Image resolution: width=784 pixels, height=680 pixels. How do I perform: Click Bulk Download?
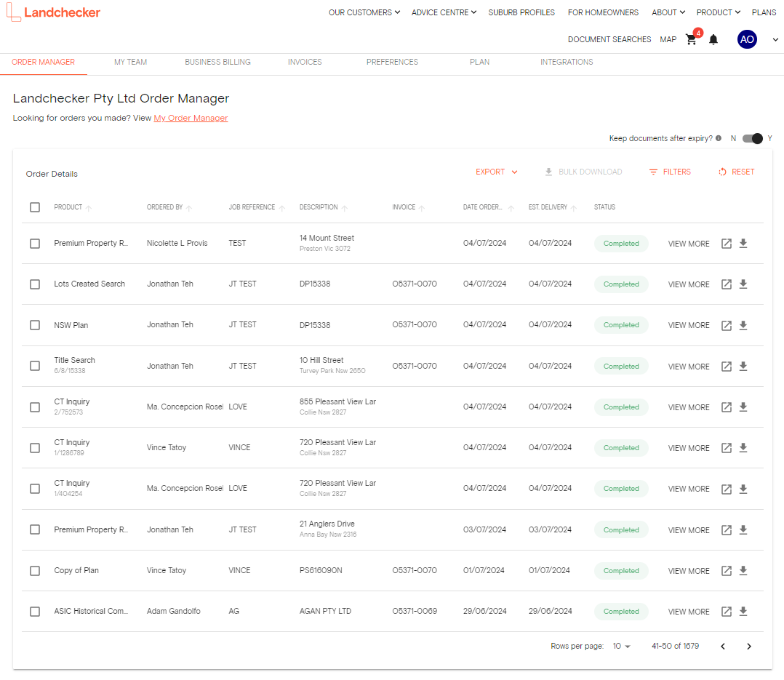point(583,172)
